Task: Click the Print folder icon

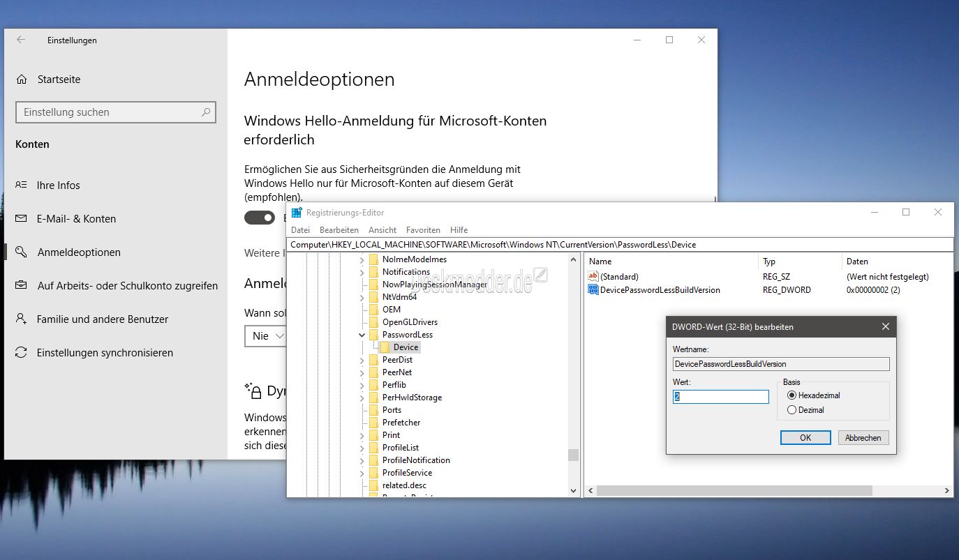Action: pos(373,435)
